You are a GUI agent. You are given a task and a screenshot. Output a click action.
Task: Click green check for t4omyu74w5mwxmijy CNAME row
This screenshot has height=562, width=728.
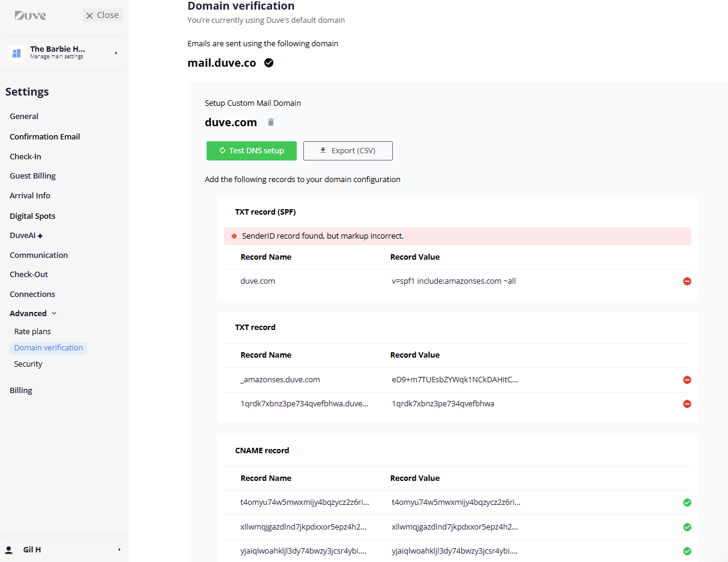click(x=687, y=502)
